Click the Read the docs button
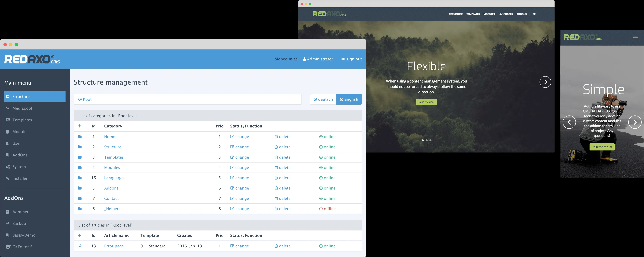Screen dimensions: 644x257 [x=426, y=102]
